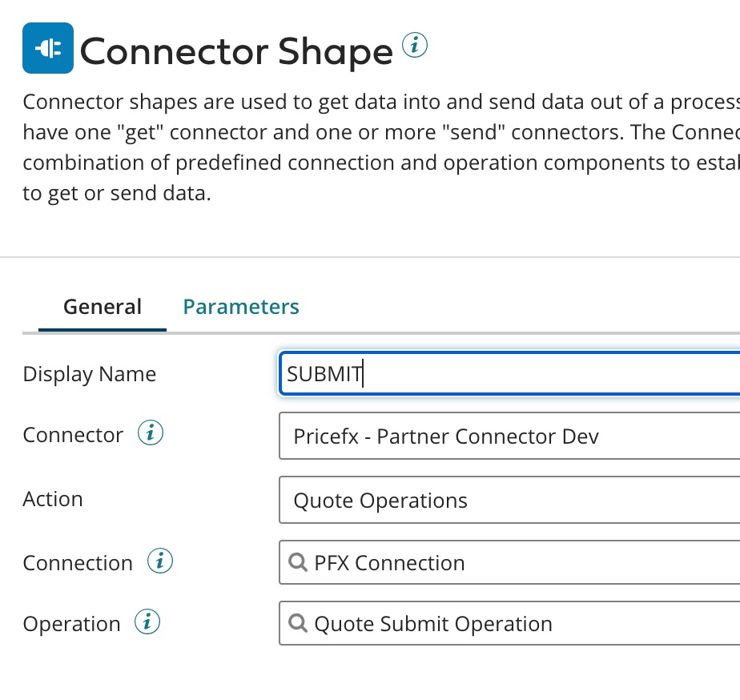The image size is (740, 700).
Task: Select the General tab
Action: [102, 307]
